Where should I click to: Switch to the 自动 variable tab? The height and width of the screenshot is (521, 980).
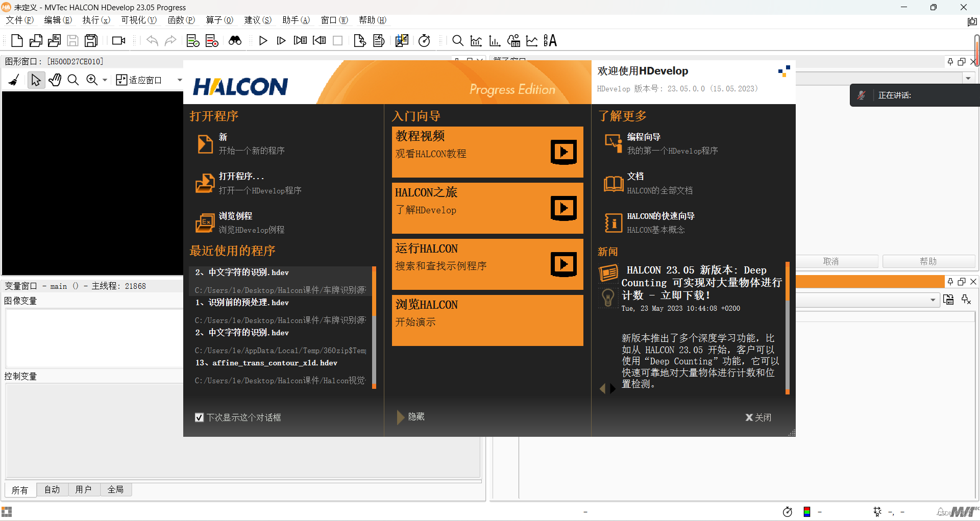click(x=52, y=489)
